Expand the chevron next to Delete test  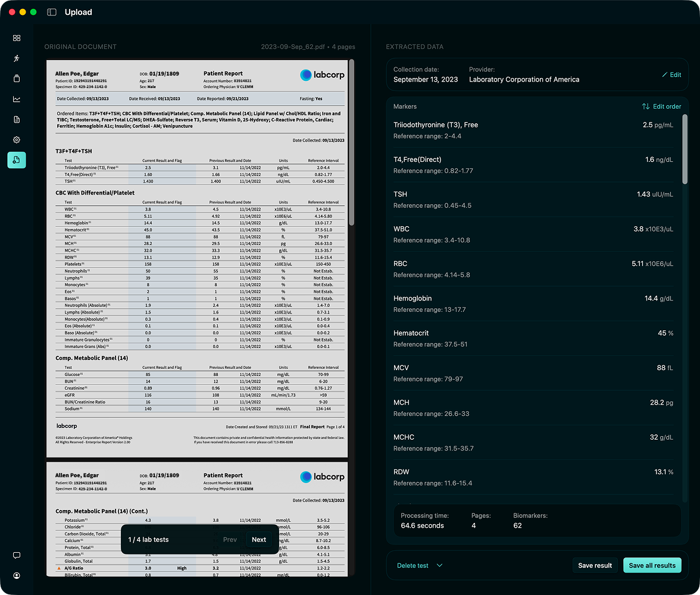pos(439,565)
